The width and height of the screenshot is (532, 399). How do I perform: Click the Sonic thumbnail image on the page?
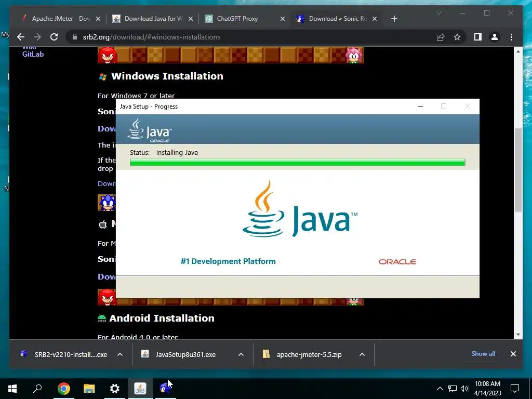click(107, 203)
